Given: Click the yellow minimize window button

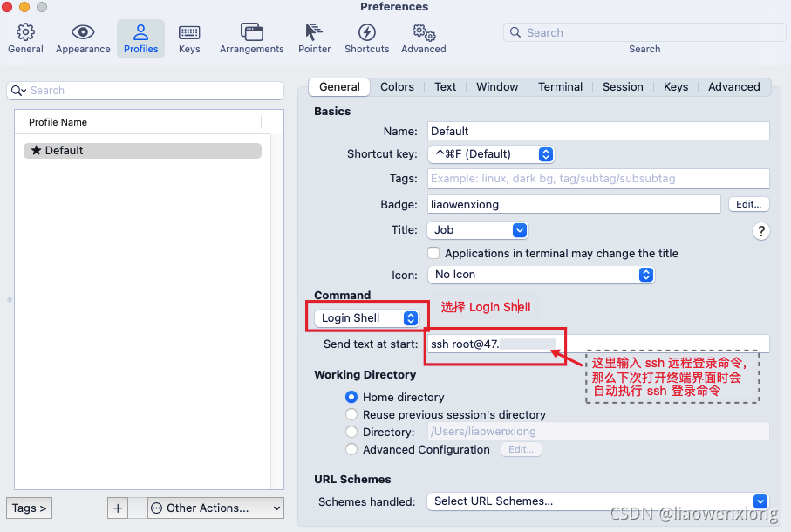Looking at the screenshot, I should click(x=24, y=7).
